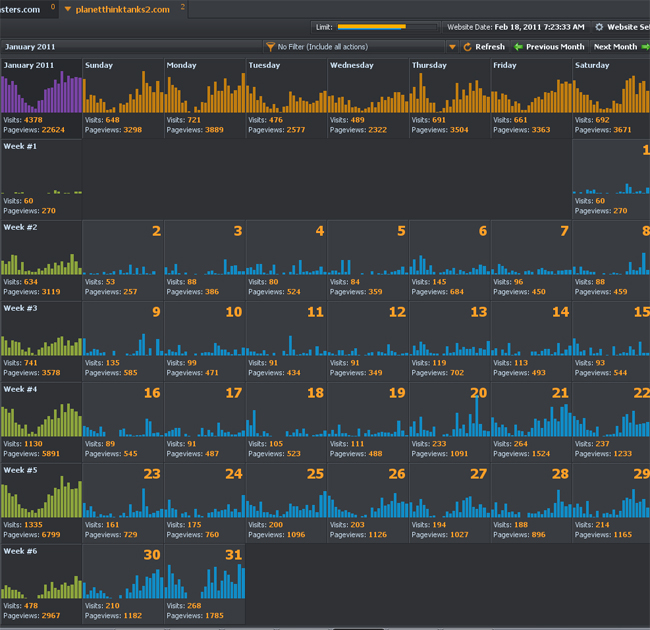
Task: Open day 7 calendar cell
Action: 531,260
